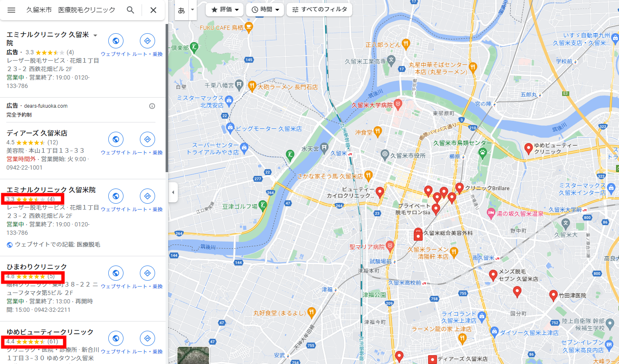The height and width of the screenshot is (364, 619).
Task: Click the dears-fukuoka.com ad link
Action: pyautogui.click(x=46, y=106)
